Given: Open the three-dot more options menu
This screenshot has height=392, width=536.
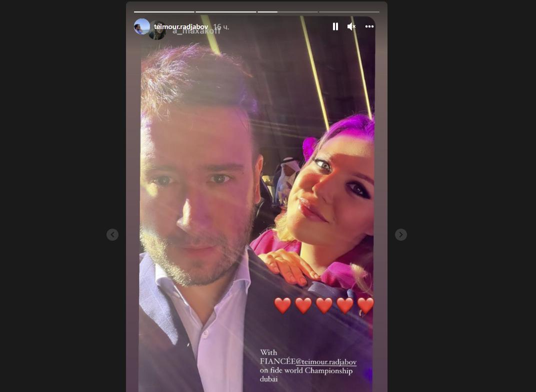Looking at the screenshot, I should point(369,26).
